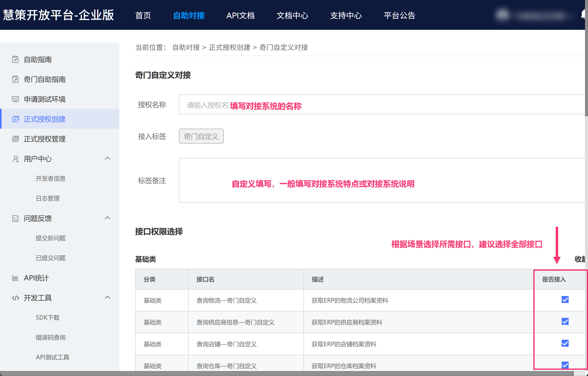The width and height of the screenshot is (588, 376).
Task: Click the 奇门自定义 tag button
Action: pos(201,136)
